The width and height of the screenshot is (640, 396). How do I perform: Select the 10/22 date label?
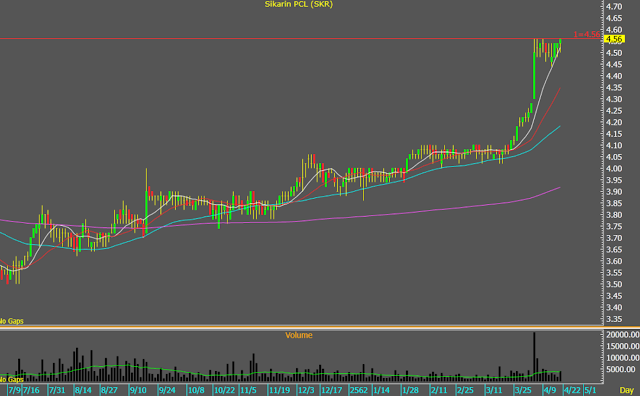coord(224,390)
